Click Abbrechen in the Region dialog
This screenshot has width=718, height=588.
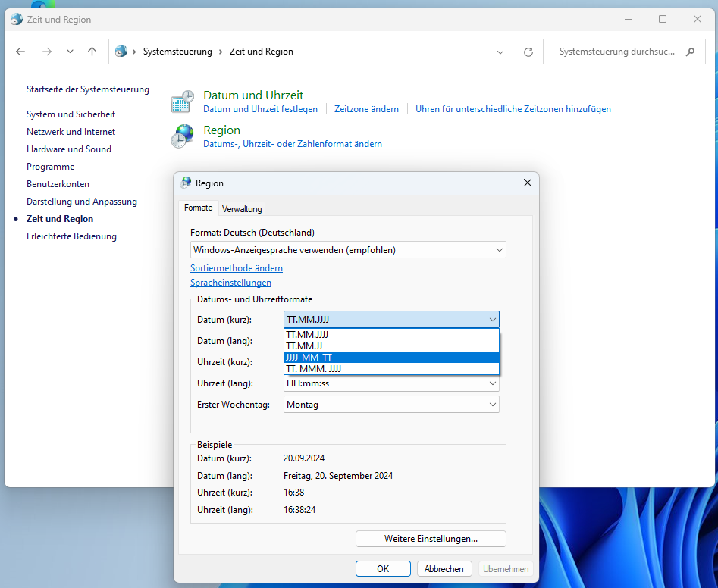point(444,569)
